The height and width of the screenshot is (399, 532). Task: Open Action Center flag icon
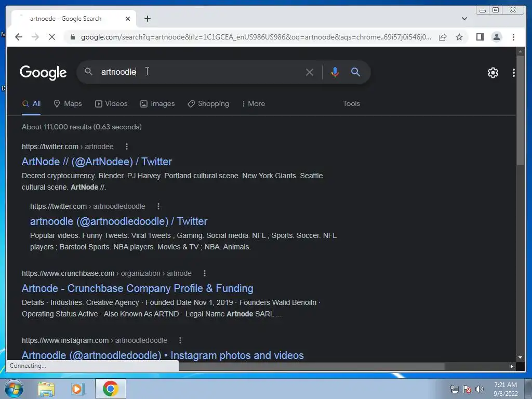(x=467, y=389)
